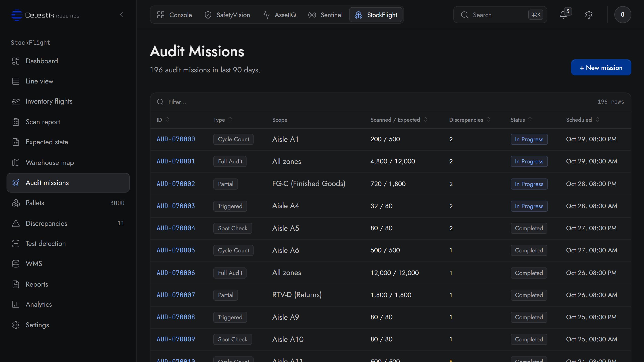
Task: Switch to SafetyVision tab
Action: click(x=227, y=15)
